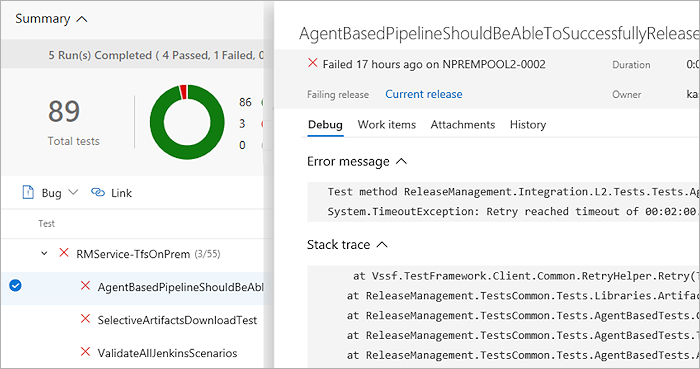Select the SelectiveArtifactsDownloadTest test row
Viewport: 700px width, 369px height.
[132, 319]
